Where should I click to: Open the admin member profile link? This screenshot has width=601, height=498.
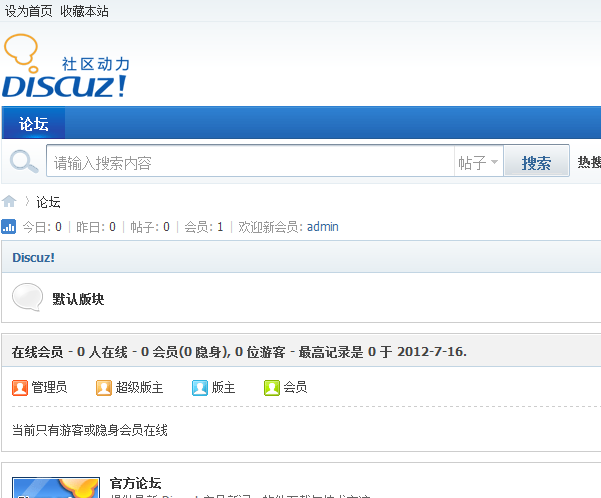tap(322, 227)
